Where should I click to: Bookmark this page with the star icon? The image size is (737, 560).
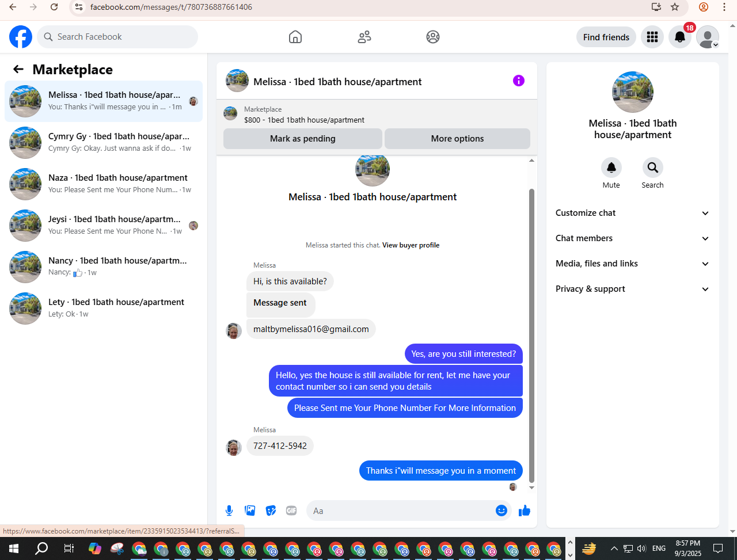675,7
